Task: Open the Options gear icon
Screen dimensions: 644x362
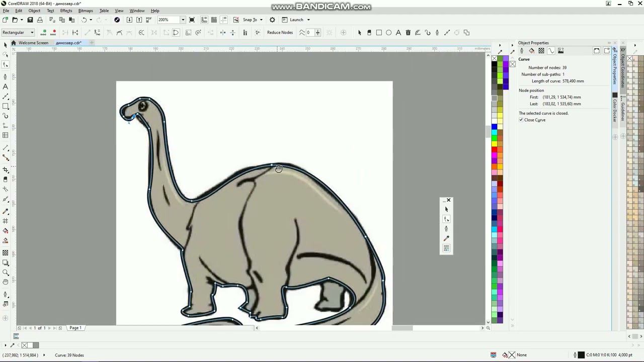Action: pyautogui.click(x=272, y=20)
